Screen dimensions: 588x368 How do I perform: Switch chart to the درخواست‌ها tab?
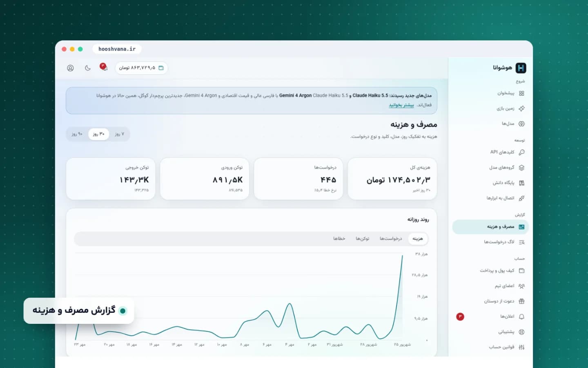click(x=391, y=238)
